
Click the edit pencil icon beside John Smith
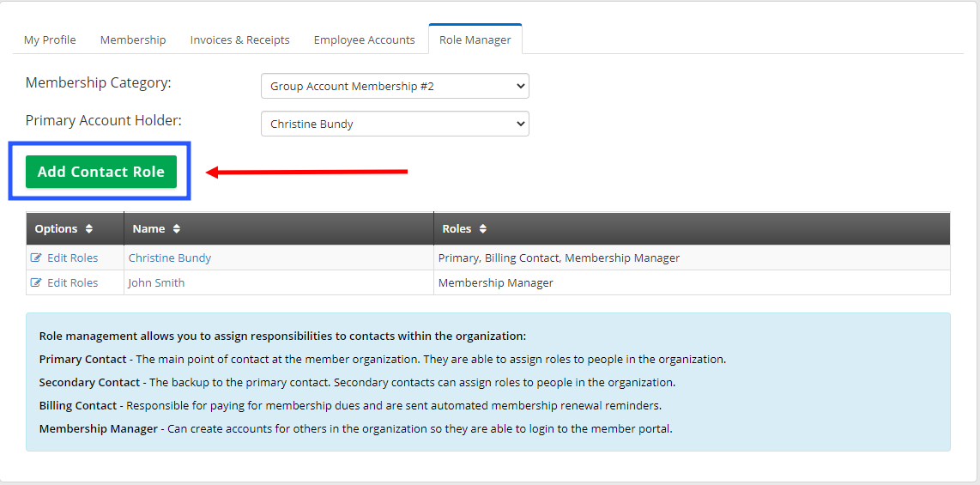(36, 282)
